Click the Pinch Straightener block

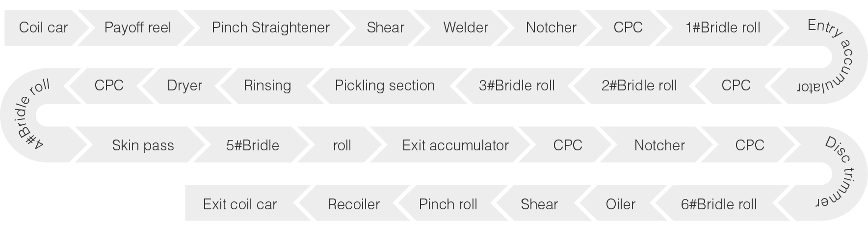click(270, 28)
